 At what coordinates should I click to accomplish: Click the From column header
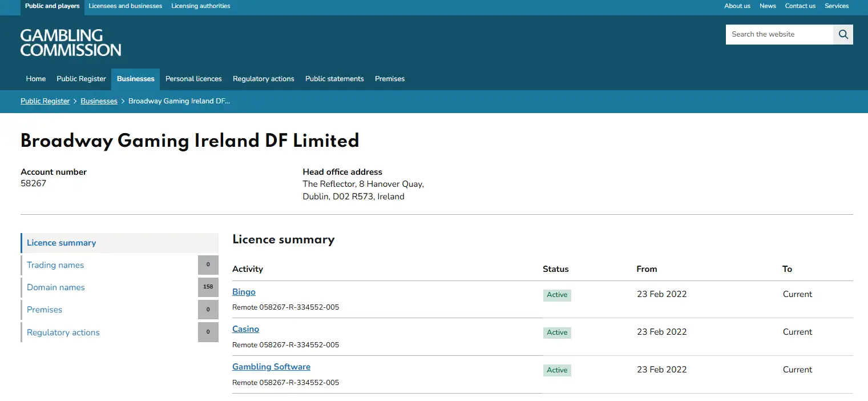pyautogui.click(x=647, y=269)
